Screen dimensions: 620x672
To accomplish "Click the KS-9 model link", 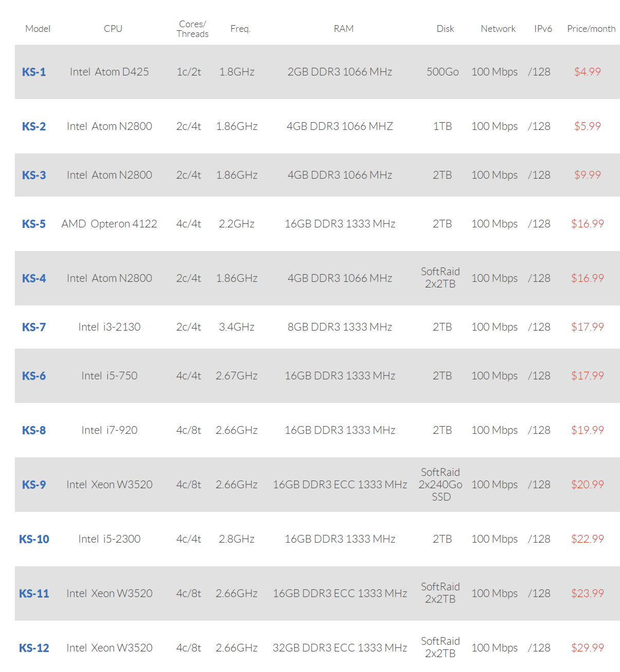I will click(x=34, y=485).
